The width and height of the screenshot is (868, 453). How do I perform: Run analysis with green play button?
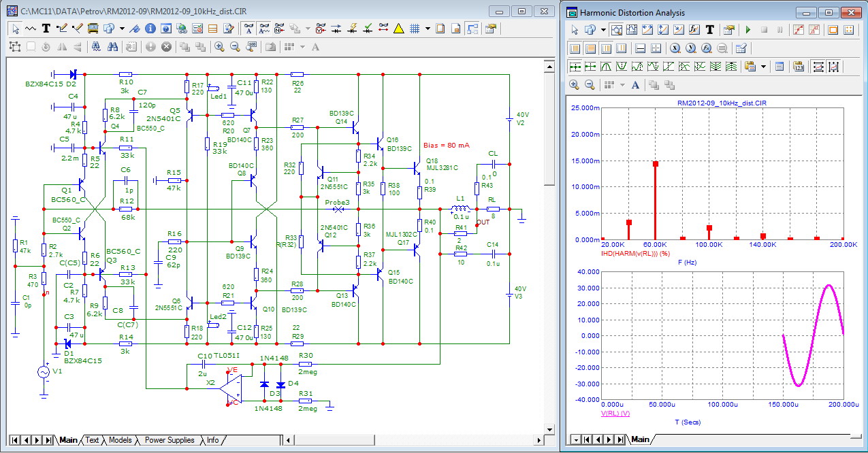[x=748, y=30]
